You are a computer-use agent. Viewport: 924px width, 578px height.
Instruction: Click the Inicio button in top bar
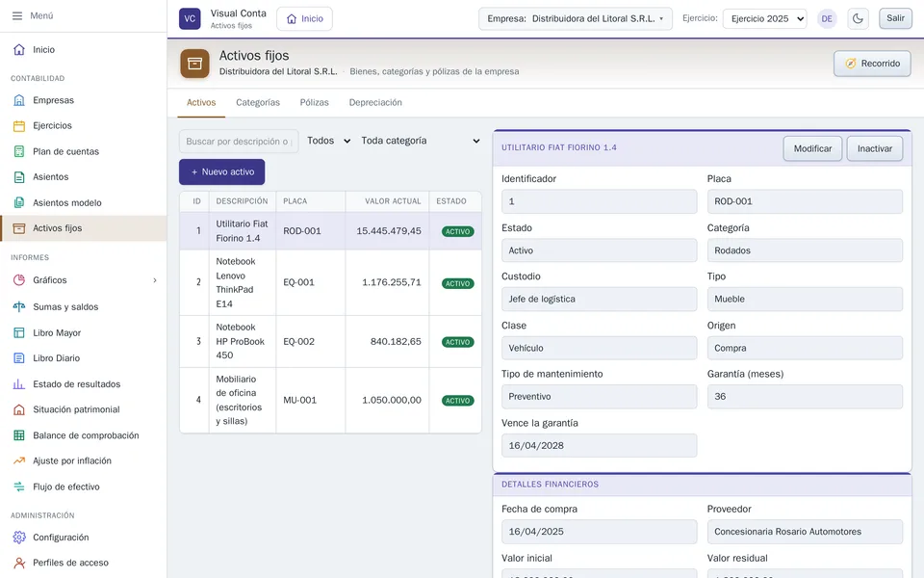(x=305, y=19)
